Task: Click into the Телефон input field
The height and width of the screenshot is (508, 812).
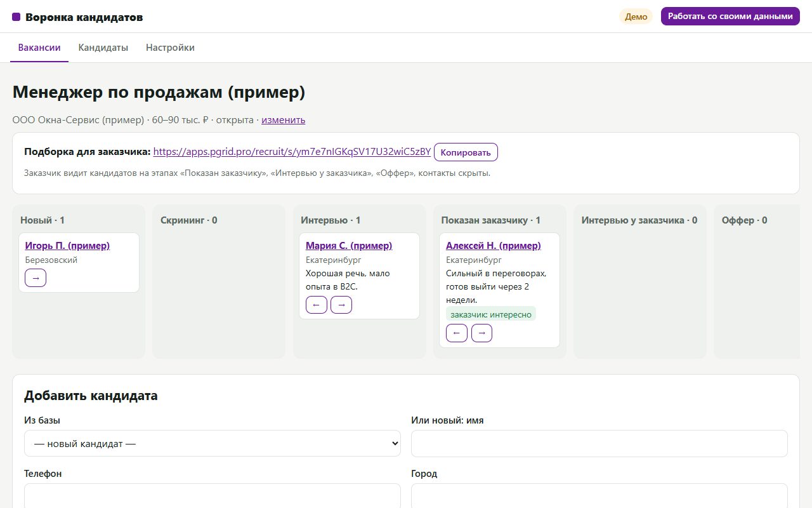Action: click(x=213, y=495)
